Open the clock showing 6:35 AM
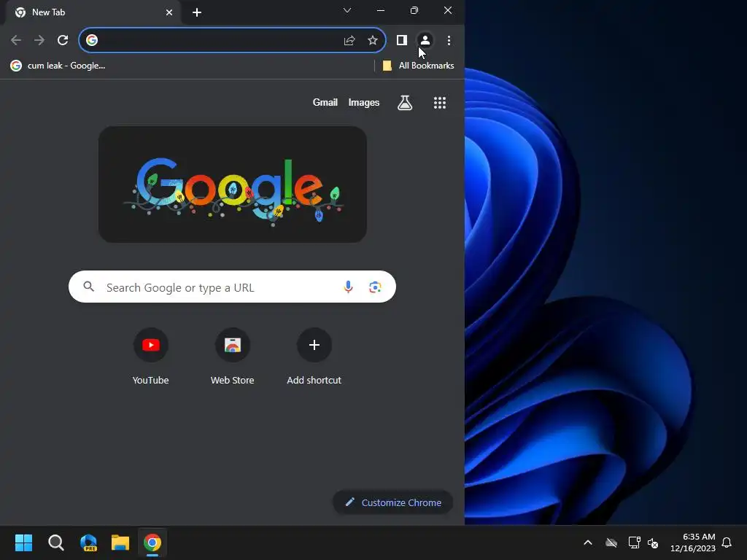 [693, 542]
